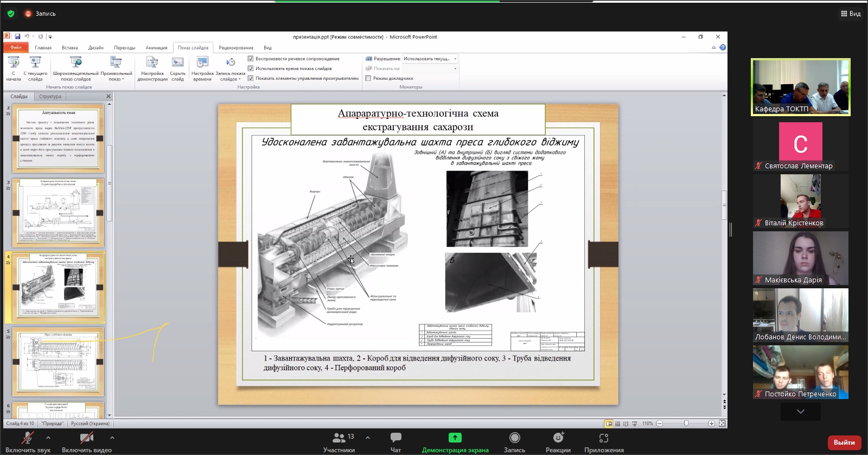This screenshot has height=455, width=868.
Task: Click the red 'Выйти' leave button
Action: (844, 443)
